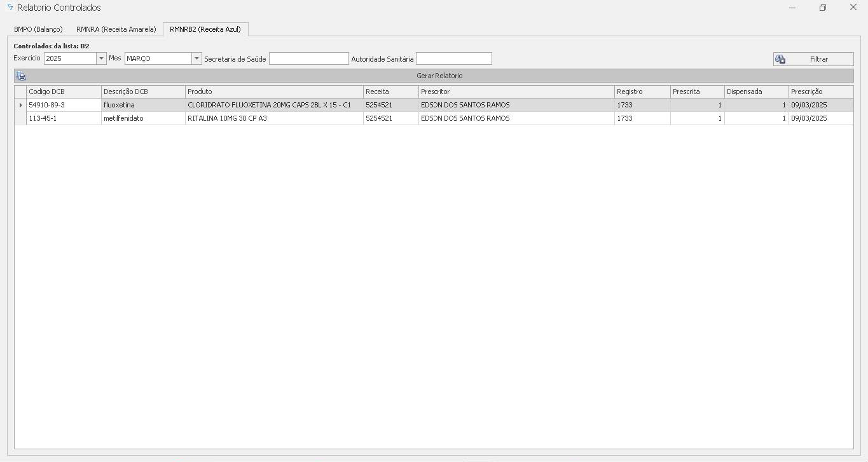Select the RITALINA 10MG 30 CP A3 row
The image size is (868, 462).
273,118
